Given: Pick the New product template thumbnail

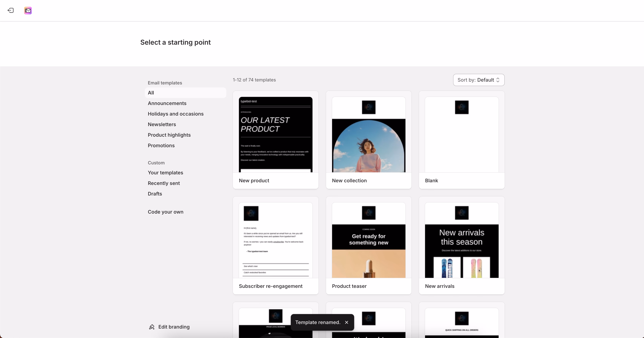Looking at the screenshot, I should 276,134.
